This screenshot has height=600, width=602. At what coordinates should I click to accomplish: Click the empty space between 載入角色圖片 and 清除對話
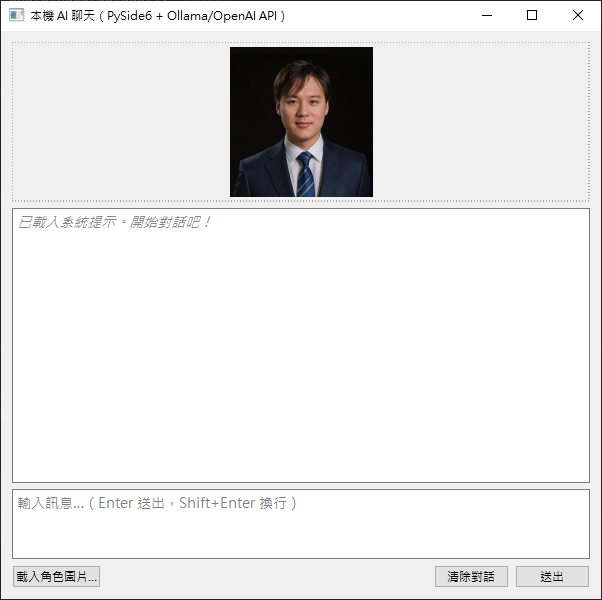(x=267, y=576)
